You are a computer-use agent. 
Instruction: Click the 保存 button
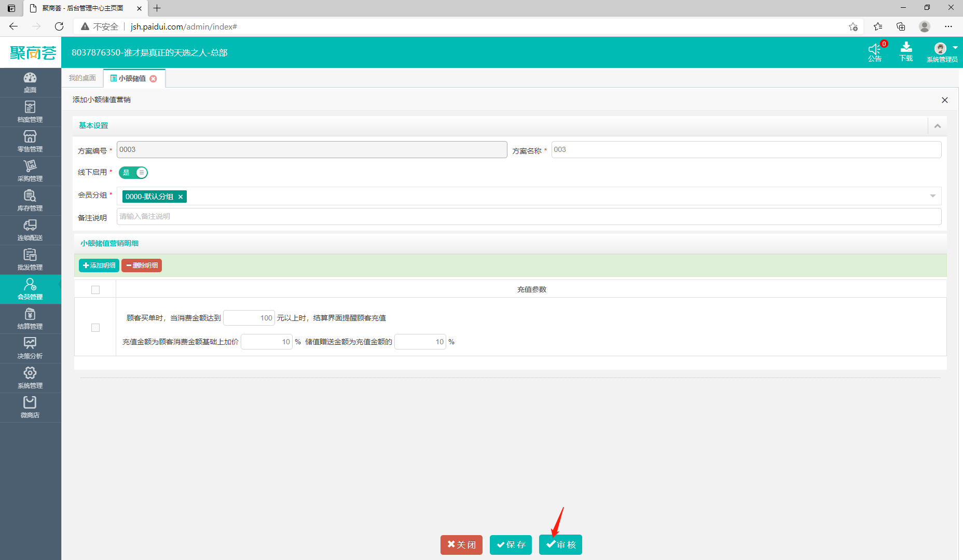pyautogui.click(x=511, y=545)
